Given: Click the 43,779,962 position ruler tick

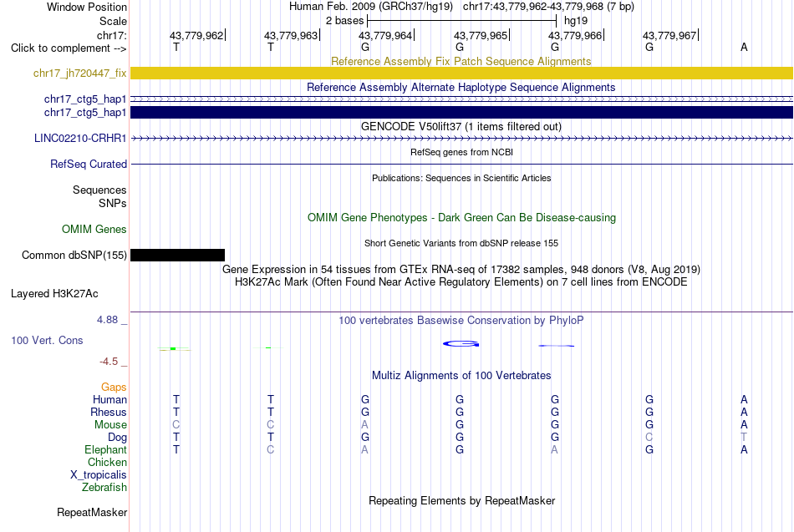Looking at the screenshot, I should 197,35.
